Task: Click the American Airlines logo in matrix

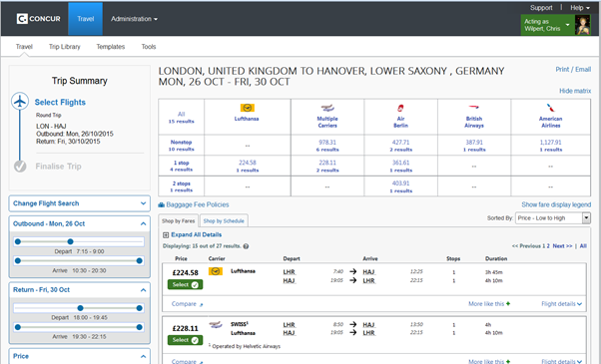Action: pos(550,108)
